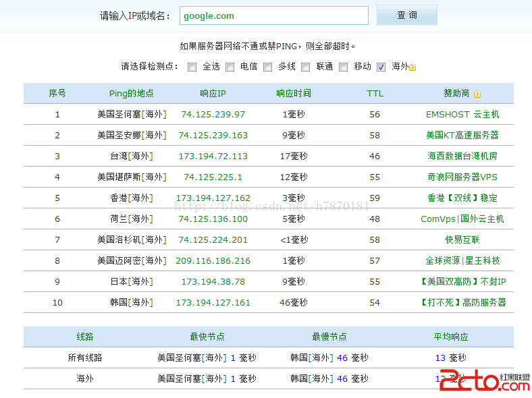This screenshot has height=398, width=532.
Task: Click the response IP 173.194.127.162
Action: click(213, 198)
